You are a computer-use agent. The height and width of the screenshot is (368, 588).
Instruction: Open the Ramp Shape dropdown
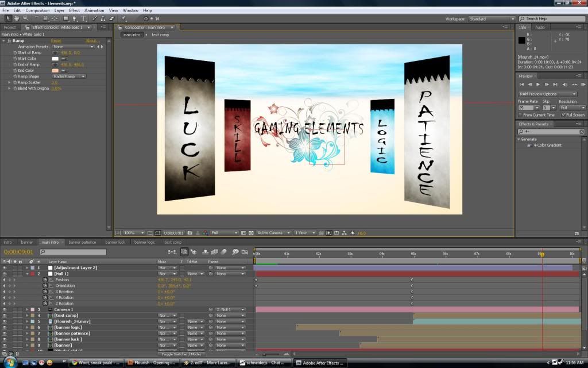click(x=68, y=76)
